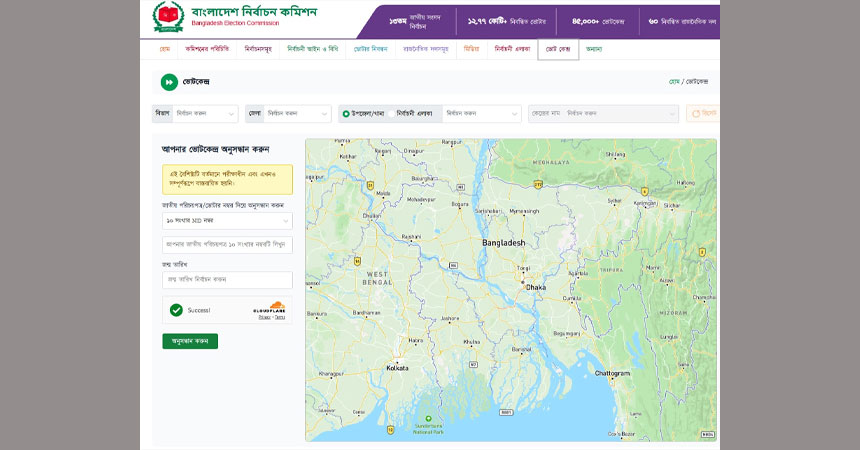
Task: Select the উপজেলা/থানা radio button
Action: [x=346, y=114]
